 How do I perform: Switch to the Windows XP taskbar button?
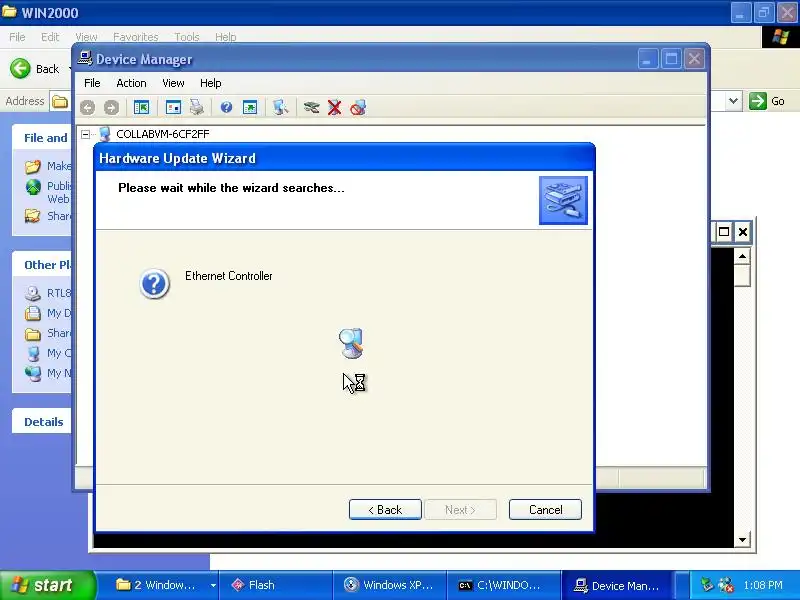point(389,585)
